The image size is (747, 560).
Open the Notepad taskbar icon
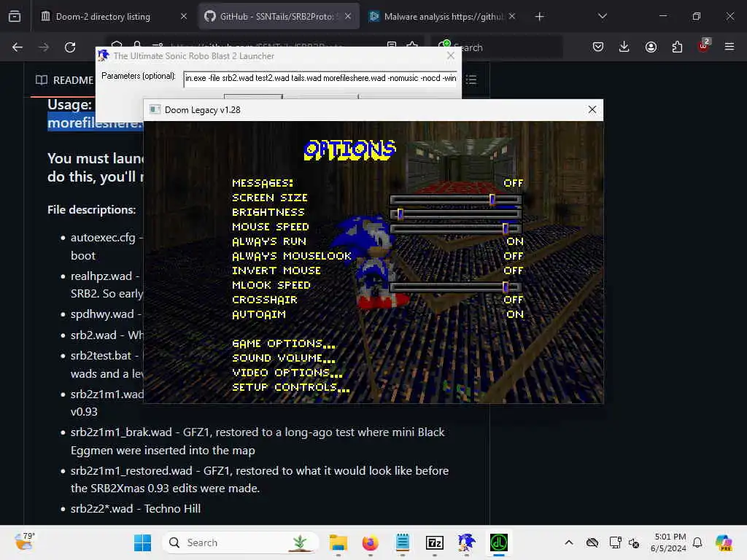click(x=403, y=542)
